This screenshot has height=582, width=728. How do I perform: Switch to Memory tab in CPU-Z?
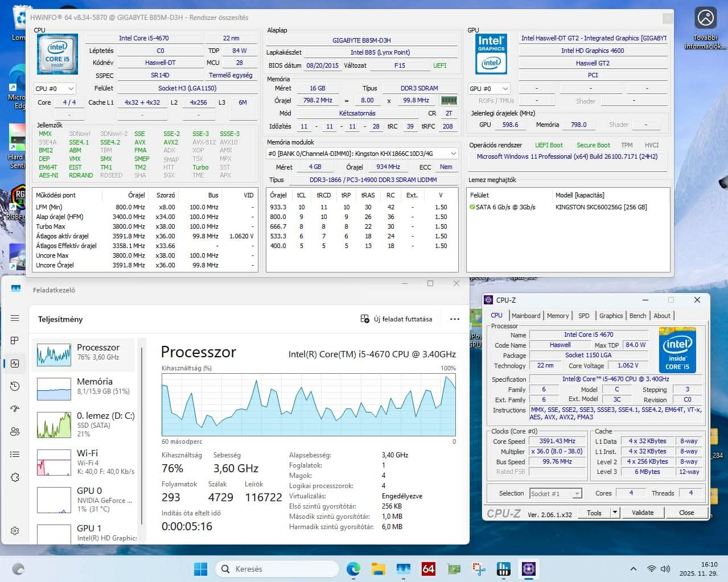click(x=558, y=316)
